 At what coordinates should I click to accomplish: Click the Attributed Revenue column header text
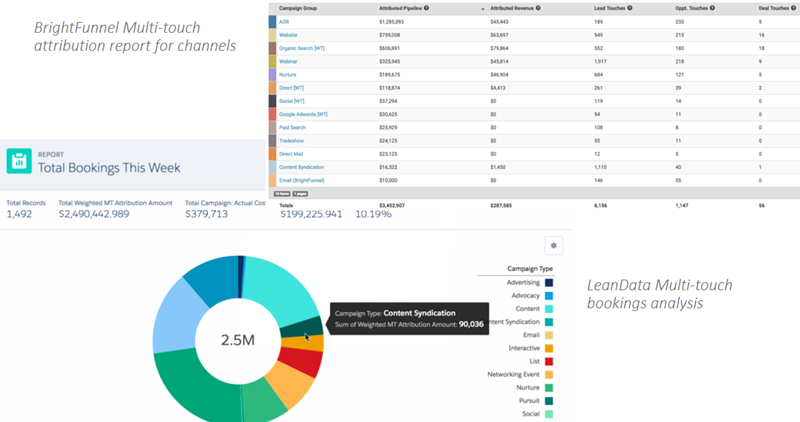tap(512, 8)
